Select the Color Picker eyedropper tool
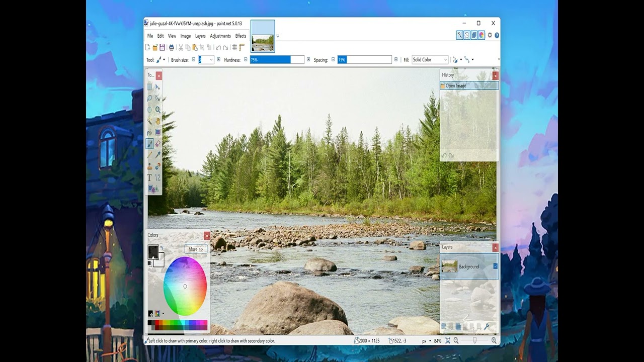644x362 pixels. point(157,155)
